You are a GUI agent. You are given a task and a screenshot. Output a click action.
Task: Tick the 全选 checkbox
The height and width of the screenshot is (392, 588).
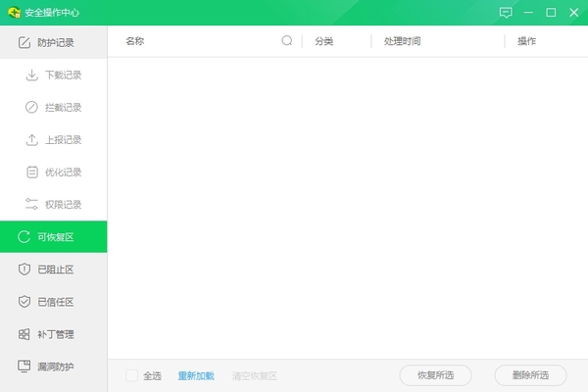pyautogui.click(x=131, y=375)
